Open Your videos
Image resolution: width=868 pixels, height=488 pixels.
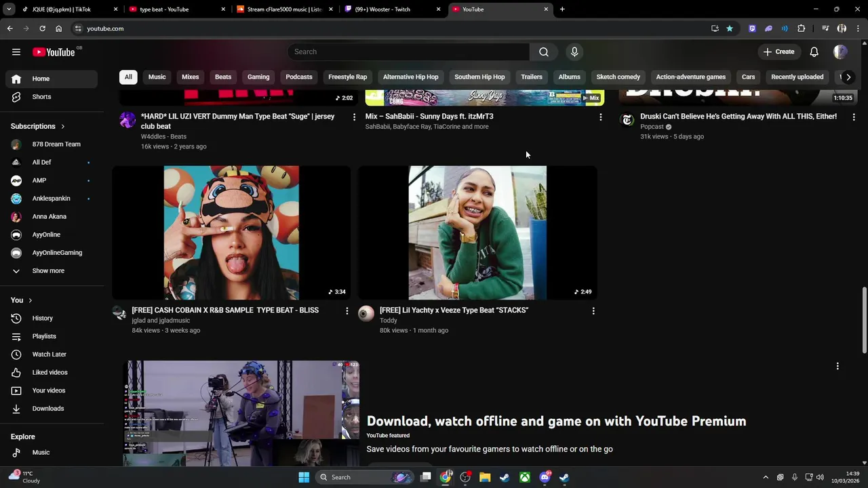coord(52,390)
